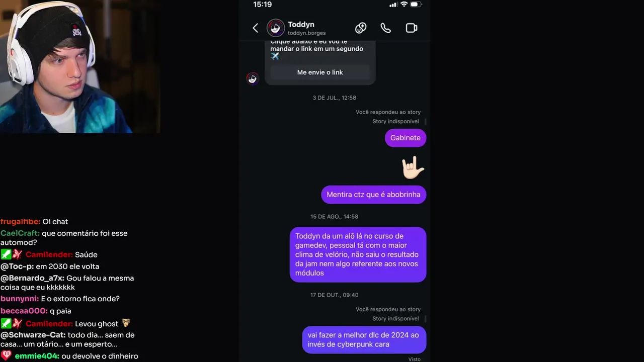644x362 pixels.
Task: Click the streamer webcam feed
Action: tap(80, 66)
